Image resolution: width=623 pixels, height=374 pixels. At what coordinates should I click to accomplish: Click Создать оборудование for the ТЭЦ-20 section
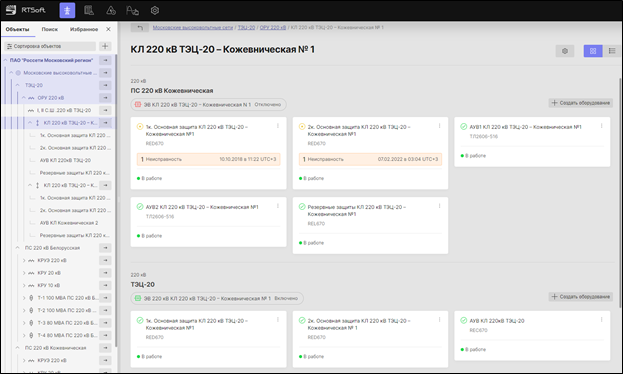point(580,297)
